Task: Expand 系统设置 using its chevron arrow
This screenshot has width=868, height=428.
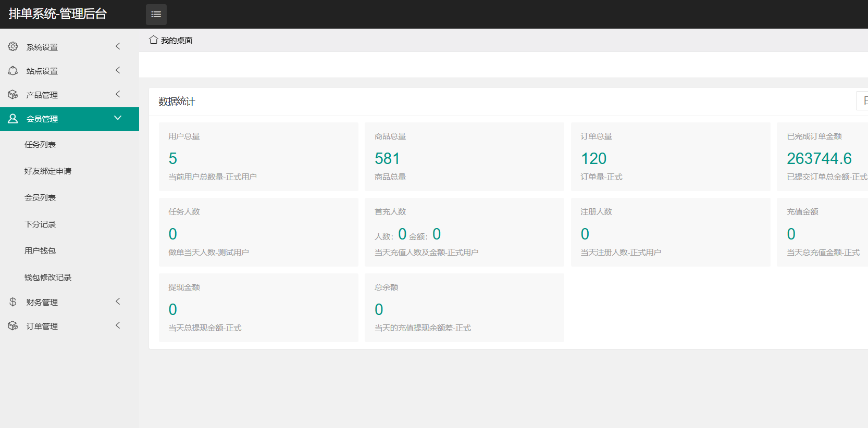Action: (118, 46)
